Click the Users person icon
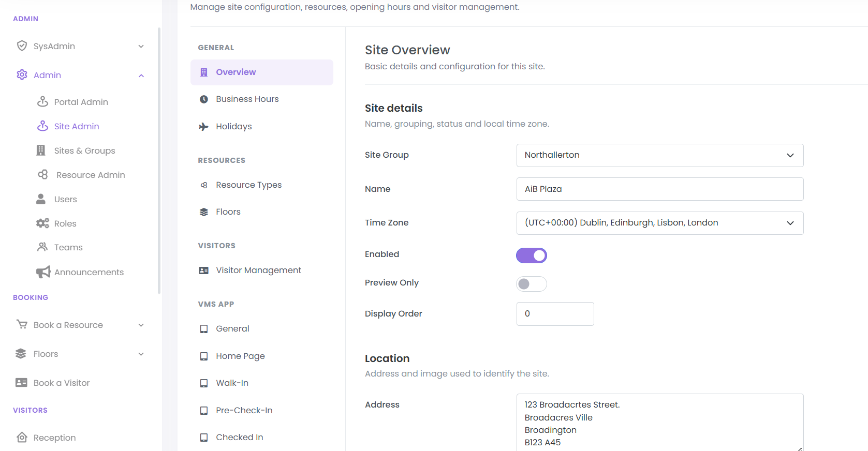 pyautogui.click(x=41, y=199)
